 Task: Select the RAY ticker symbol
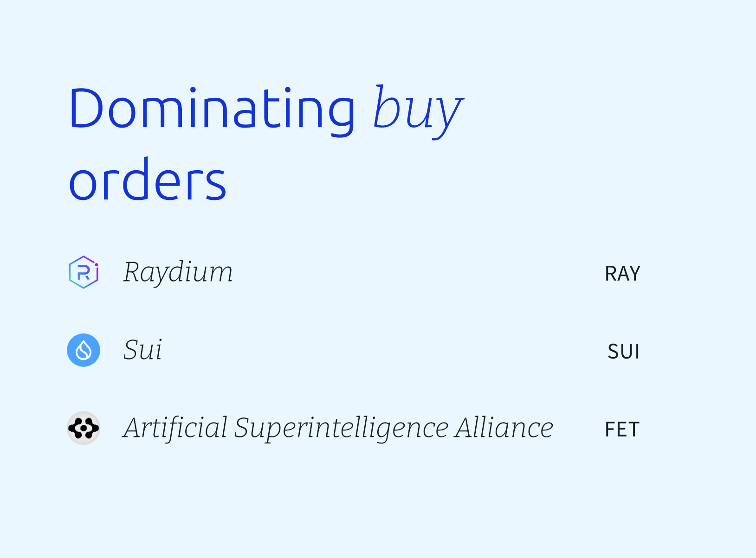tap(622, 274)
